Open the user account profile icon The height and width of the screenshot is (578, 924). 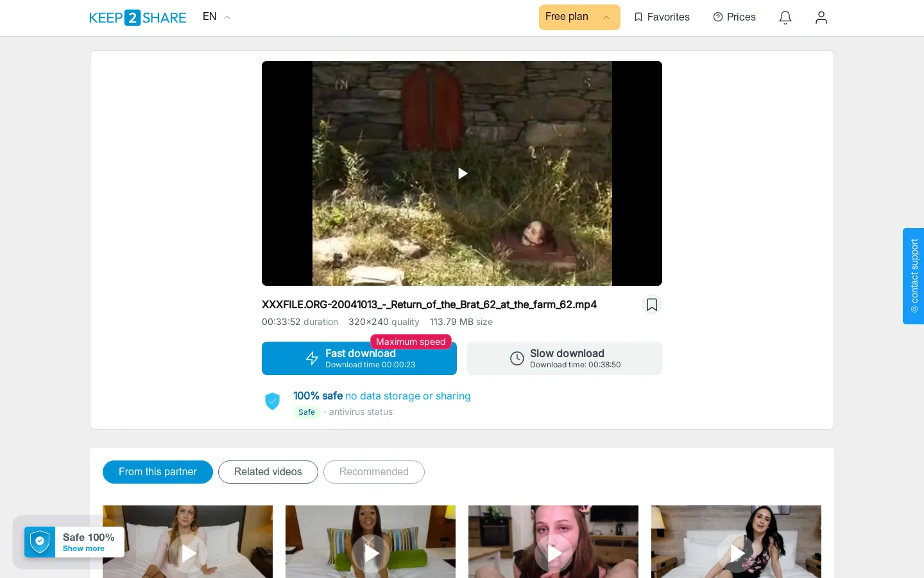click(x=821, y=17)
